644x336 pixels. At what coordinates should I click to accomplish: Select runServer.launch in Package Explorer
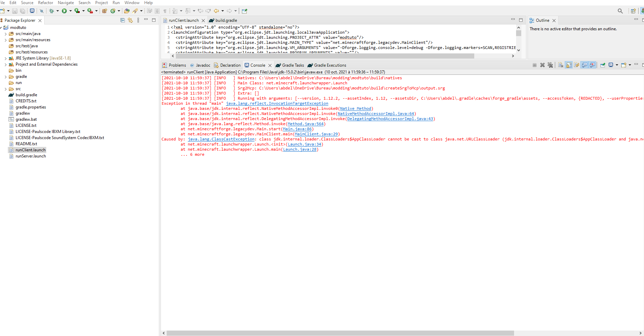pyautogui.click(x=31, y=156)
